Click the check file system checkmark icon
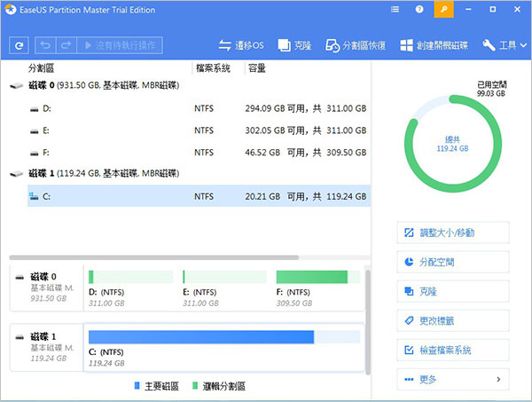The width and height of the screenshot is (532, 402). [x=409, y=350]
